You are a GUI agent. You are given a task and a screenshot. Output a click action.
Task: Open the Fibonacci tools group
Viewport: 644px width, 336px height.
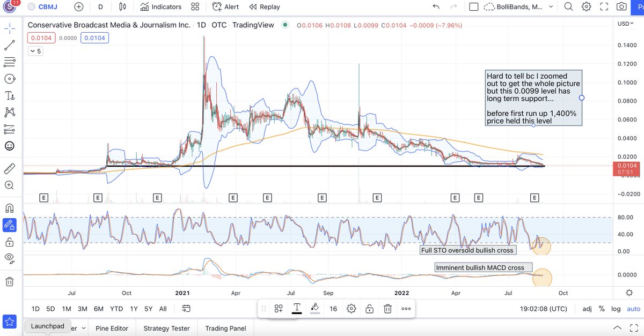[x=10, y=62]
